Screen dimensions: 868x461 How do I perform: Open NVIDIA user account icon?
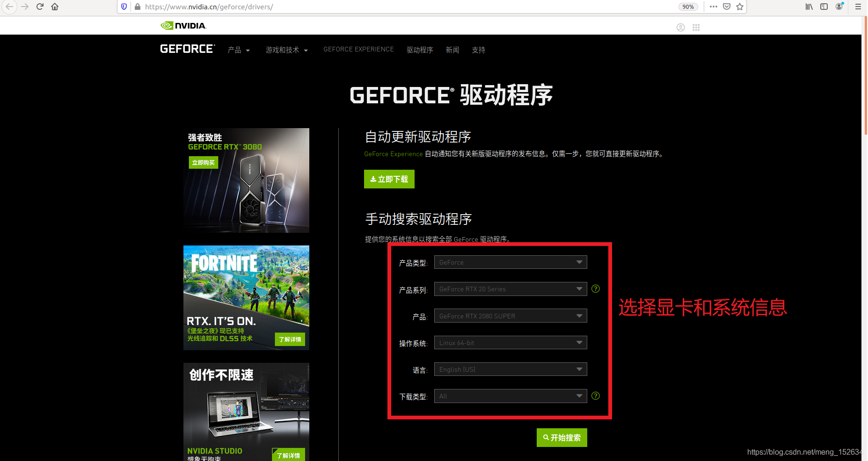[x=681, y=28]
